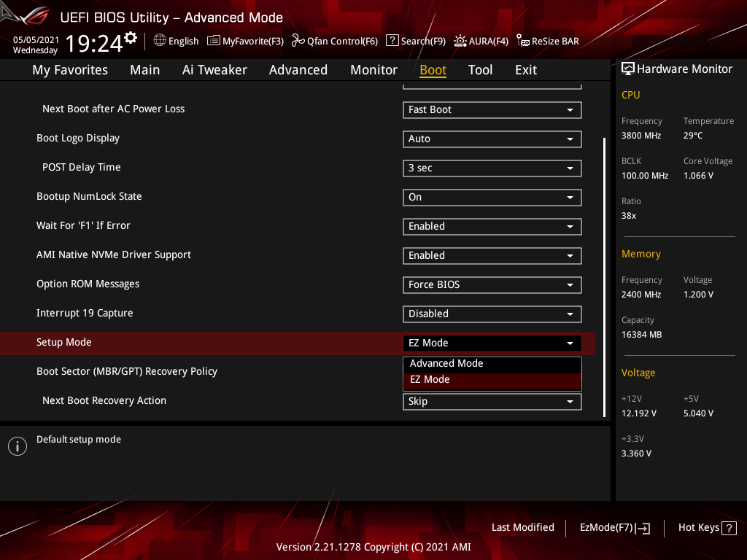Screen dimensions: 747x560
Task: Go to the Exit tab
Action: coord(526,70)
